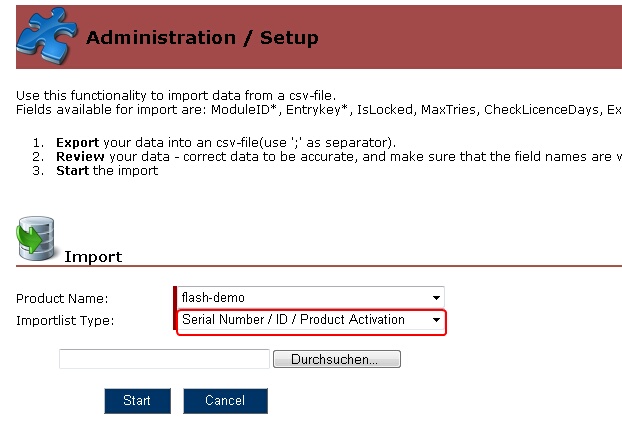The height and width of the screenshot is (435, 622).
Task: Click the Importlist Type: label
Action: (65, 321)
